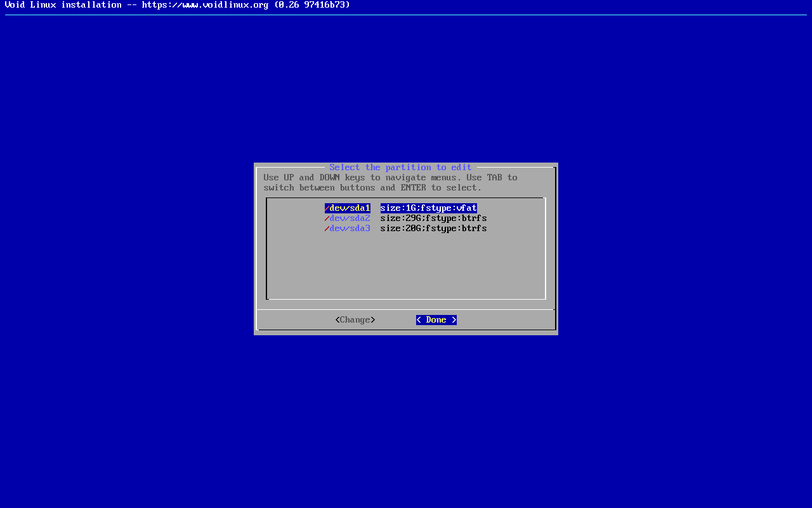Click the red slash hotkey before dev/sda3

tap(327, 229)
